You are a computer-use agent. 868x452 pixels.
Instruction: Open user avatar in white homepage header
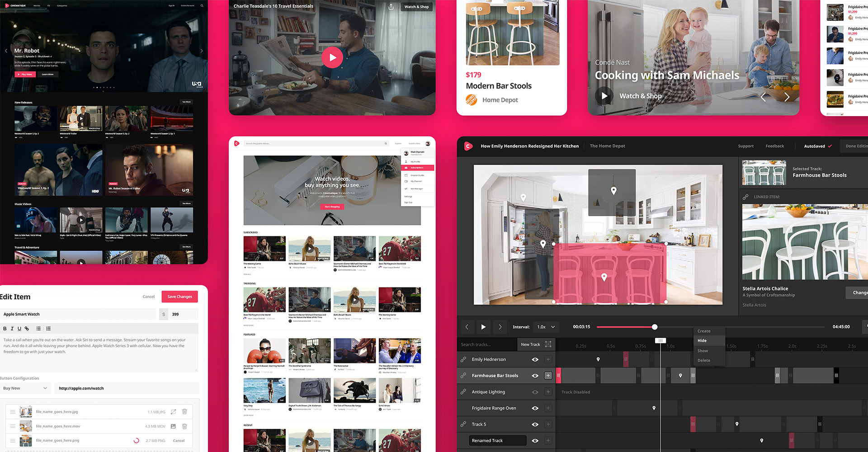click(428, 143)
